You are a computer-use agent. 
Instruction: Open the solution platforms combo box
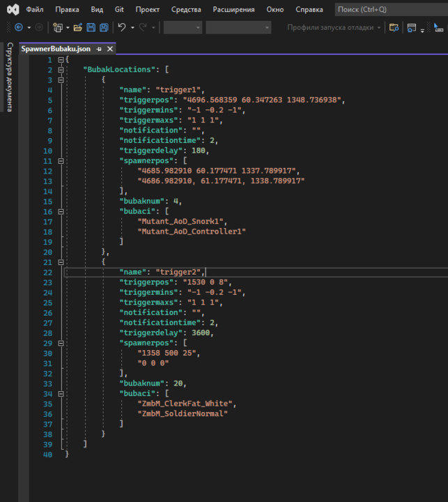pos(238,27)
